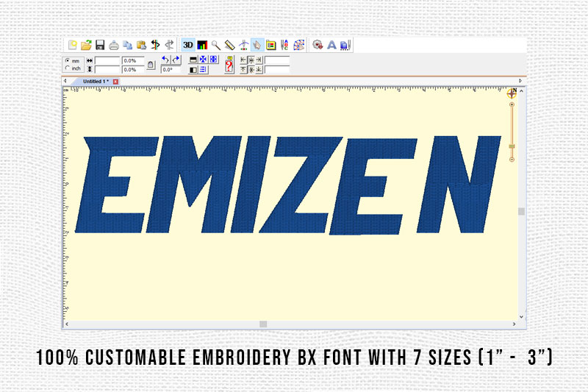Align selection to vertical center
Image resolution: width=588 pixels, height=392 pixels.
click(251, 70)
